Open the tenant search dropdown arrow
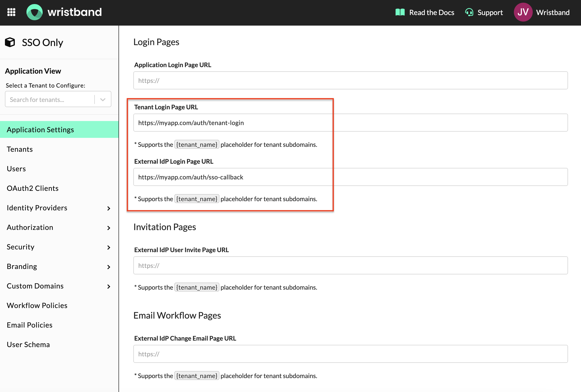This screenshot has height=392, width=581. tap(103, 99)
